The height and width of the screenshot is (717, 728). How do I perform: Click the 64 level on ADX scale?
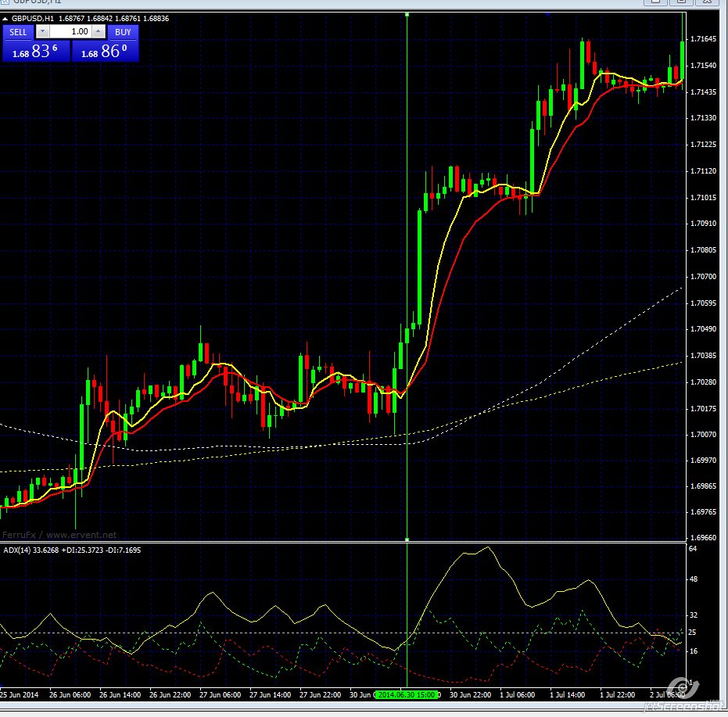coord(693,549)
